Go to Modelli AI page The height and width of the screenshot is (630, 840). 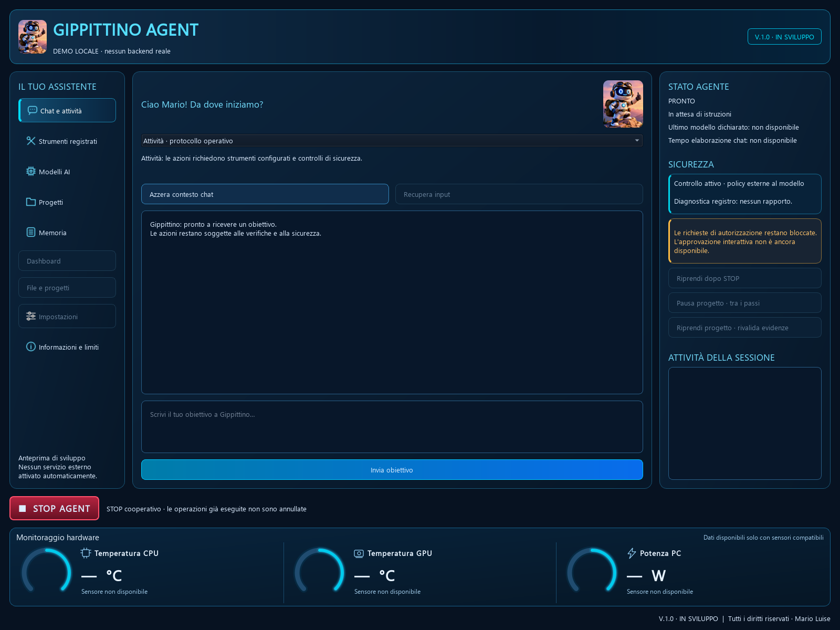pyautogui.click(x=67, y=171)
